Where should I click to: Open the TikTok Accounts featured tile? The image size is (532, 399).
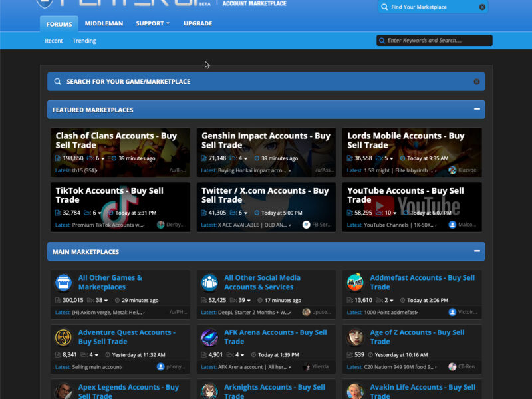click(109, 195)
